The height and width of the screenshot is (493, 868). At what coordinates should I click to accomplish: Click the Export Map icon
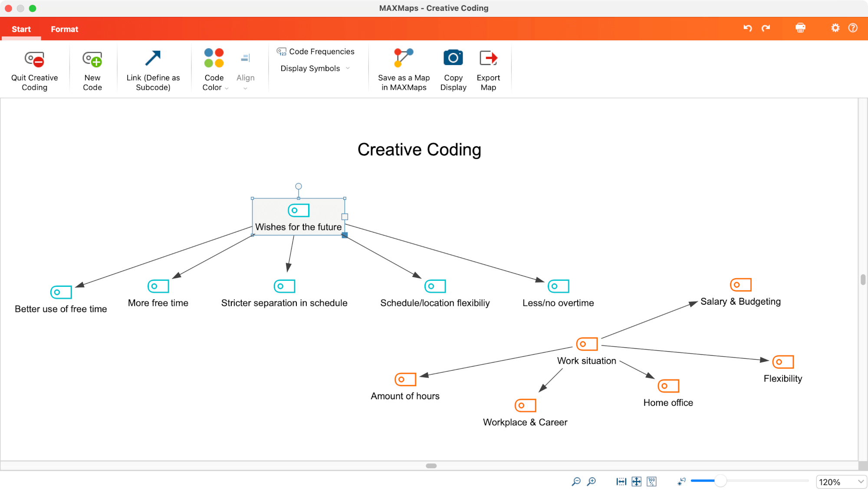pos(488,58)
